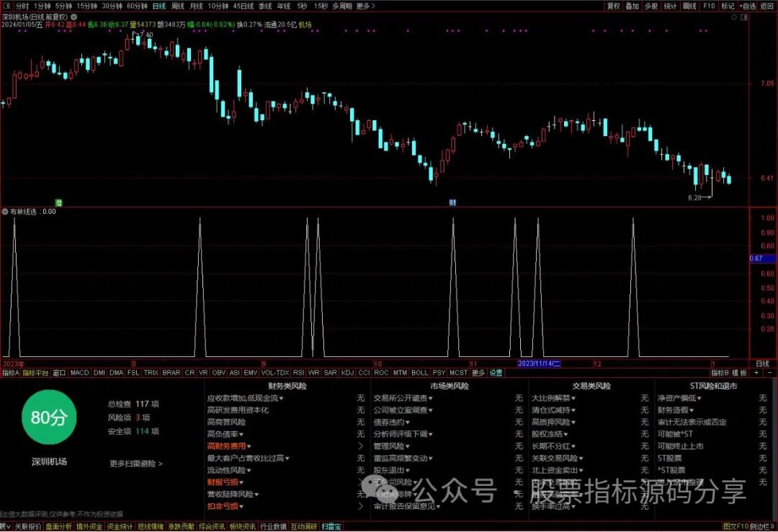778x532 pixels.
Task: Click the minus icon at indicator bar right
Action: point(769,373)
